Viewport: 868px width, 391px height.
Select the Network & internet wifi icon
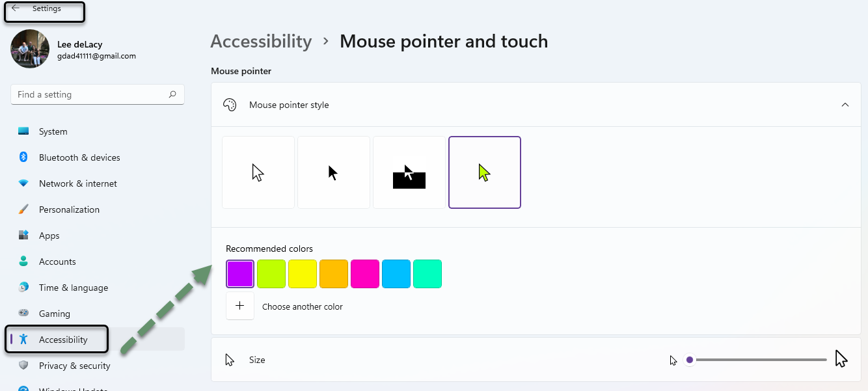[23, 183]
